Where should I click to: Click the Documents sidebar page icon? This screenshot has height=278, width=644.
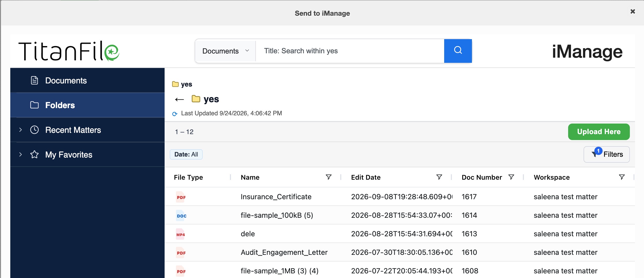34,80
